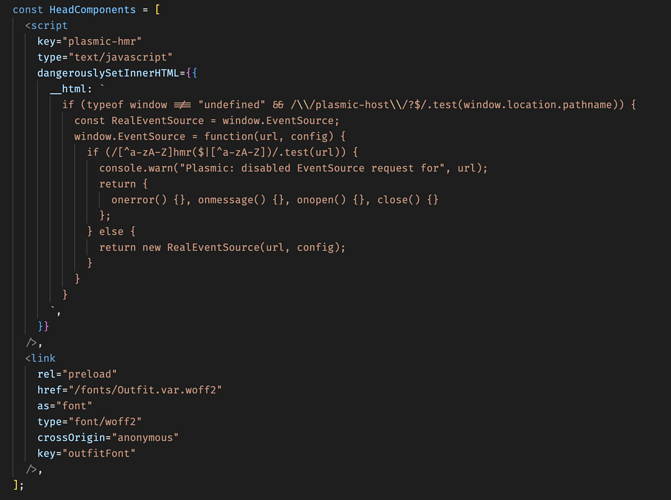Screen dimensions: 671x500
Task: Click the opening link tag
Action: point(40,358)
